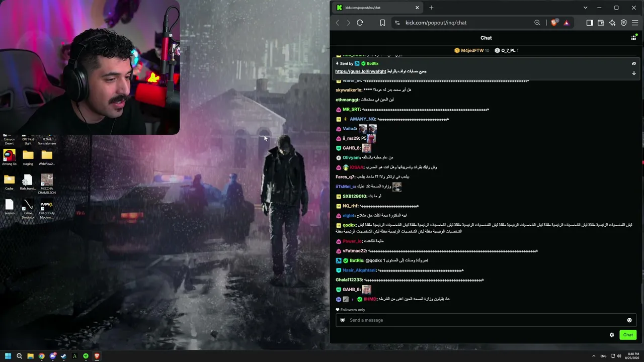Viewport: 644px width, 362px height.
Task: Click username AMANY_NQ in chat
Action: (362, 119)
